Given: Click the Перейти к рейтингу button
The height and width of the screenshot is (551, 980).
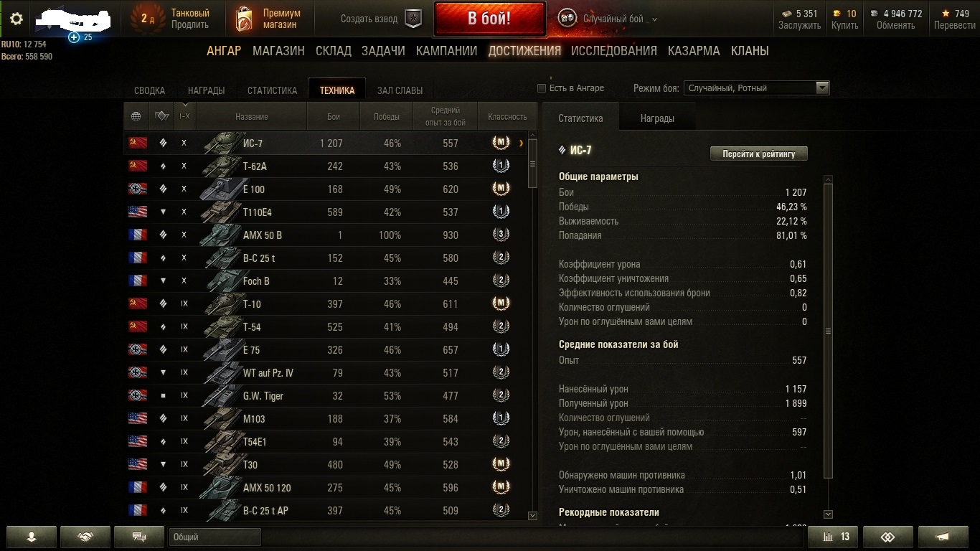Looking at the screenshot, I should (758, 154).
